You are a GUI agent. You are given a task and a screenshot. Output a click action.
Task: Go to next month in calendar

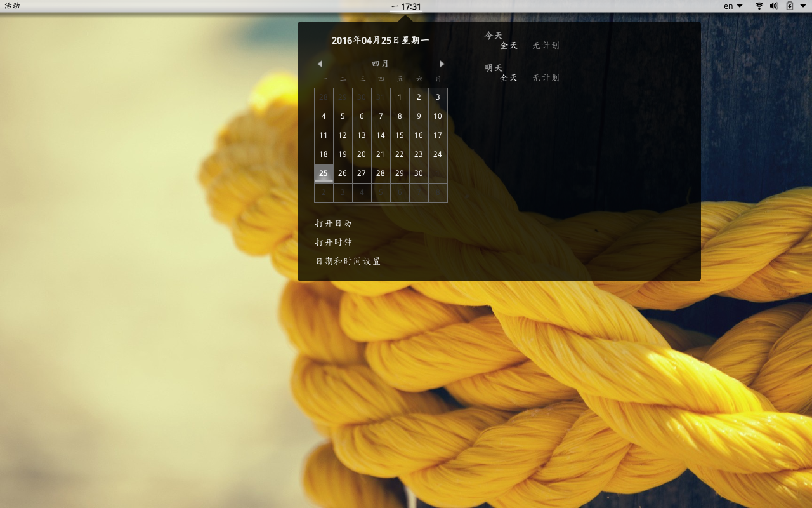[x=442, y=63]
